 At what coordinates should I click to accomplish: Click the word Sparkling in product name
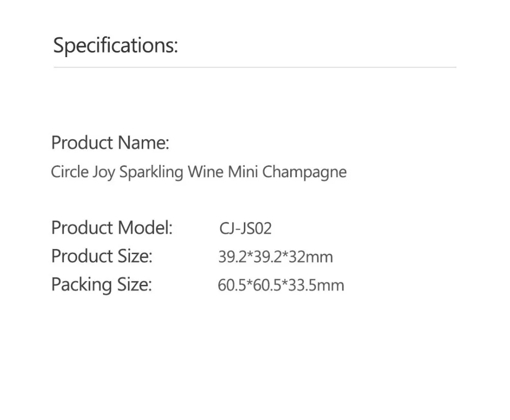tap(151, 172)
